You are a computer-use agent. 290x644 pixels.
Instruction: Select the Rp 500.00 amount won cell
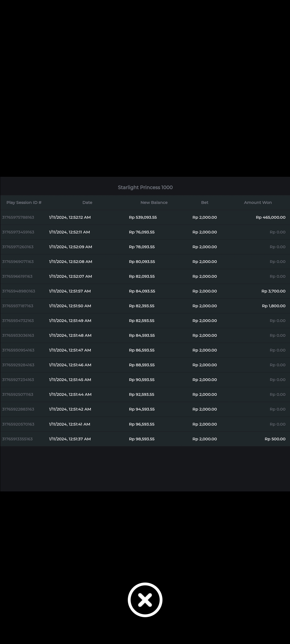click(x=275, y=439)
